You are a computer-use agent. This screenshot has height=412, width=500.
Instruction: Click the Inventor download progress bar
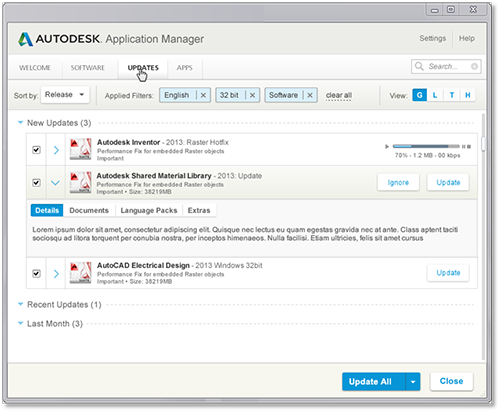[426, 146]
